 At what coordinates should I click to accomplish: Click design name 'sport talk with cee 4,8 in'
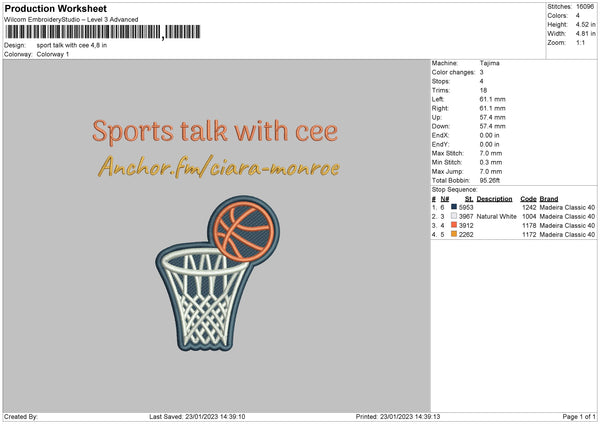coord(72,45)
